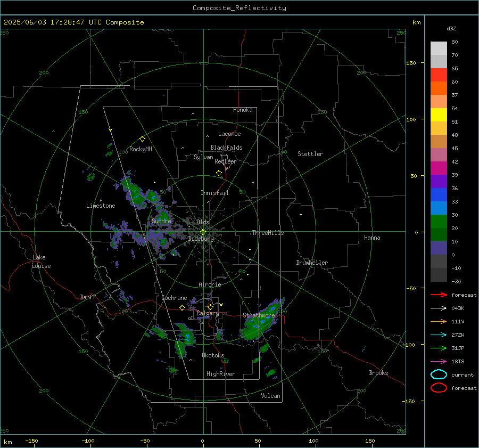Click the ThreeHills town label

268,233
